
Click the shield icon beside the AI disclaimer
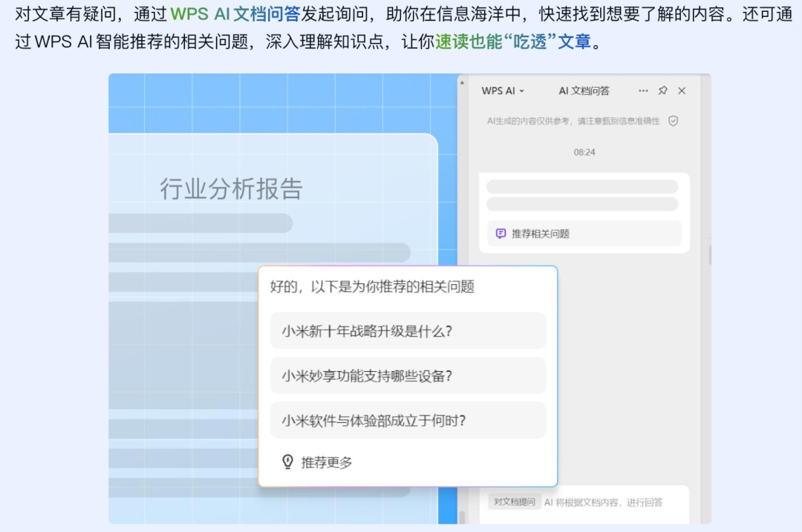[x=673, y=121]
